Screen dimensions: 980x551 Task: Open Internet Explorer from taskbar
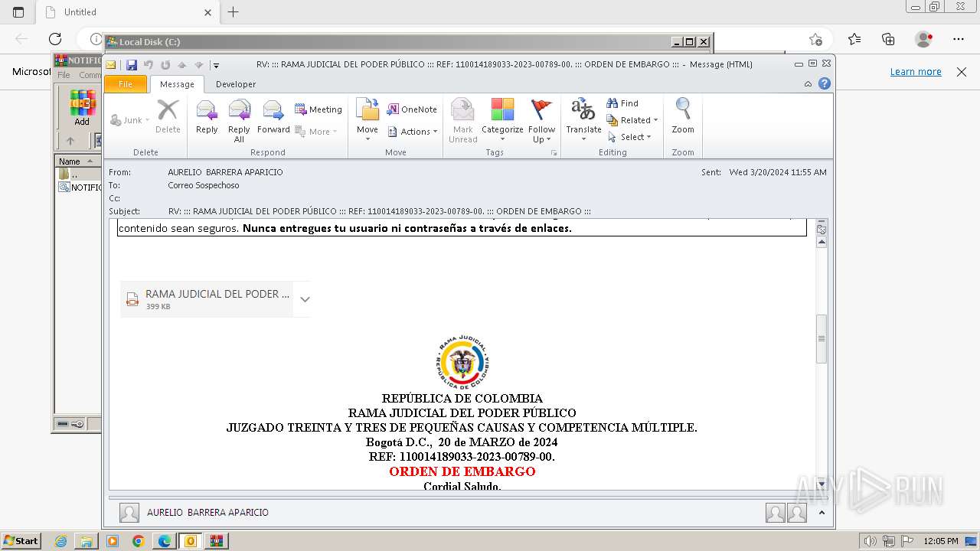[61, 541]
